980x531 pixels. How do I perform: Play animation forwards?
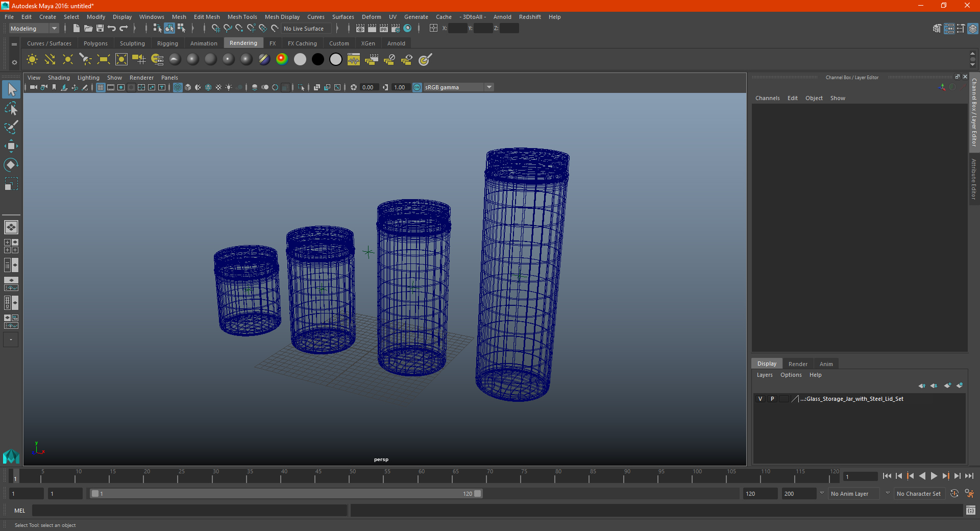coord(934,476)
